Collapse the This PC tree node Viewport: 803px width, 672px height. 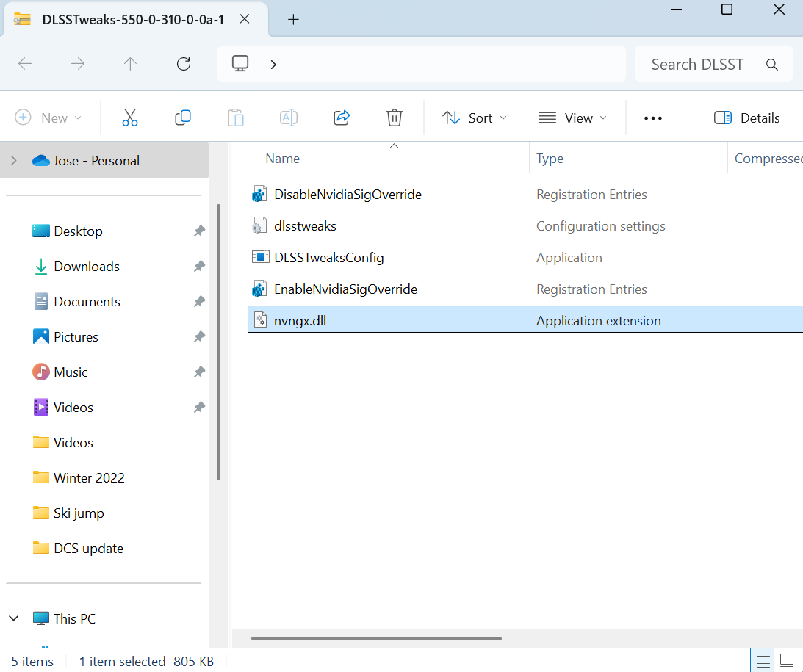click(x=14, y=618)
